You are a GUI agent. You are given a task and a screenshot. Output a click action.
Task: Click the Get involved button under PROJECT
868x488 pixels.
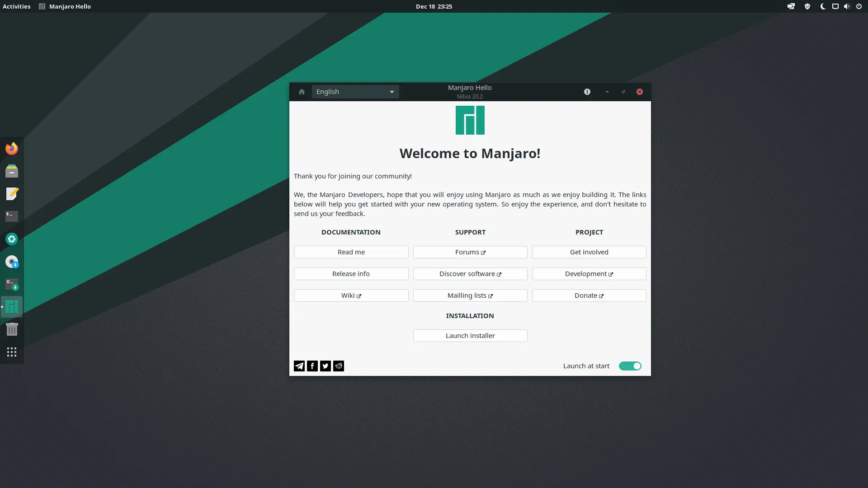click(x=589, y=251)
